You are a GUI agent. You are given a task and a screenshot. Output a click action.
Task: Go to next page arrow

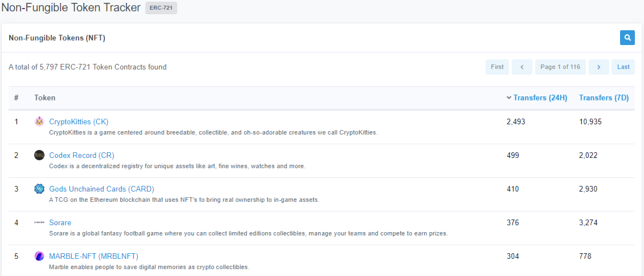[x=599, y=67]
